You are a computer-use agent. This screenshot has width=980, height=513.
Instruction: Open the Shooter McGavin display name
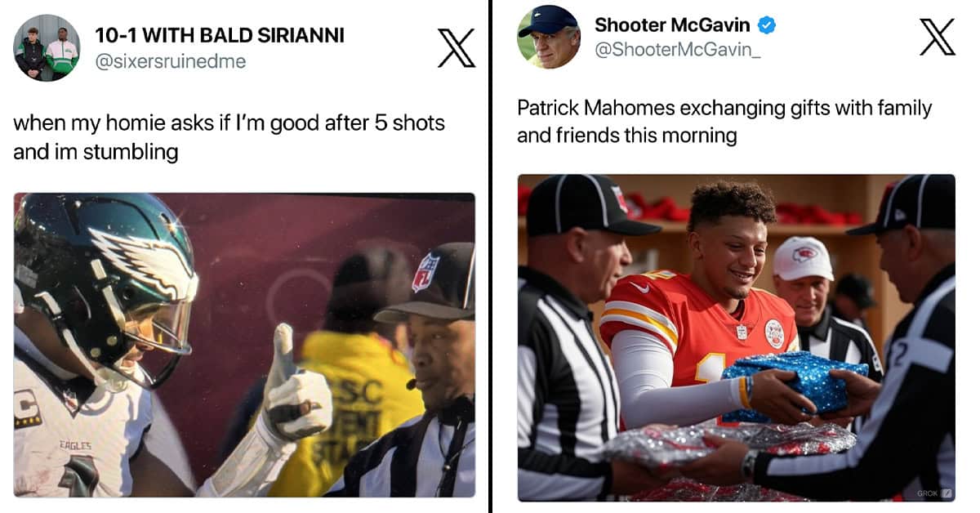pos(672,25)
